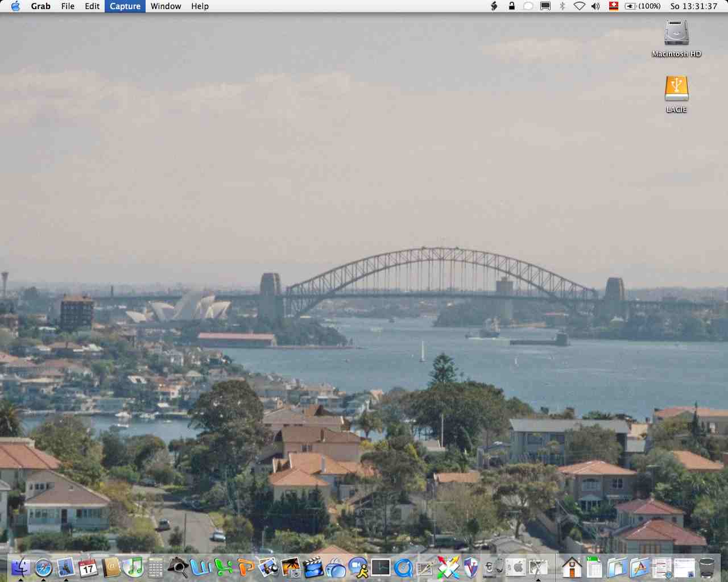
Task: Click the padlock status icon in menu bar
Action: (x=511, y=6)
